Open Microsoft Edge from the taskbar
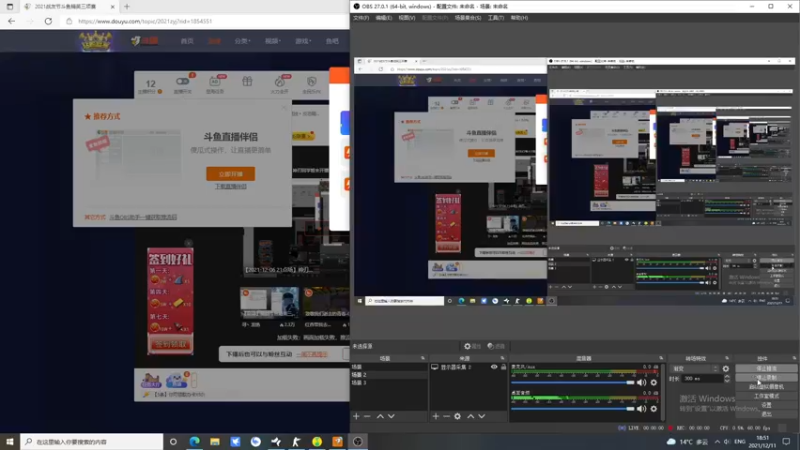The height and width of the screenshot is (450, 800). click(x=194, y=441)
